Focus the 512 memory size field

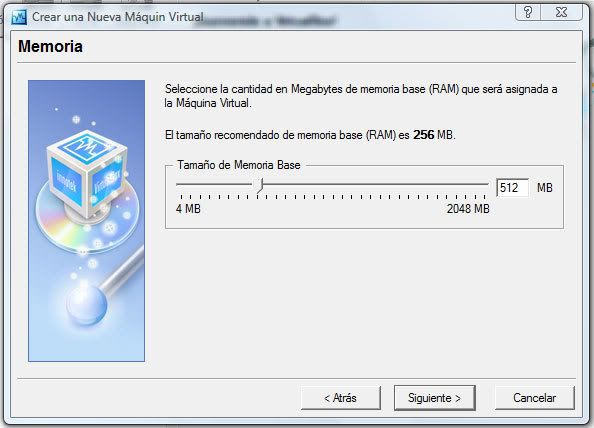(513, 187)
